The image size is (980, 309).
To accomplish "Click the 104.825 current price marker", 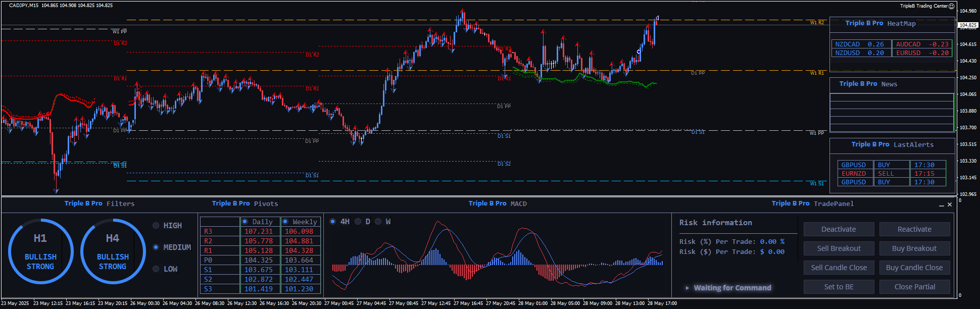I will click(968, 25).
